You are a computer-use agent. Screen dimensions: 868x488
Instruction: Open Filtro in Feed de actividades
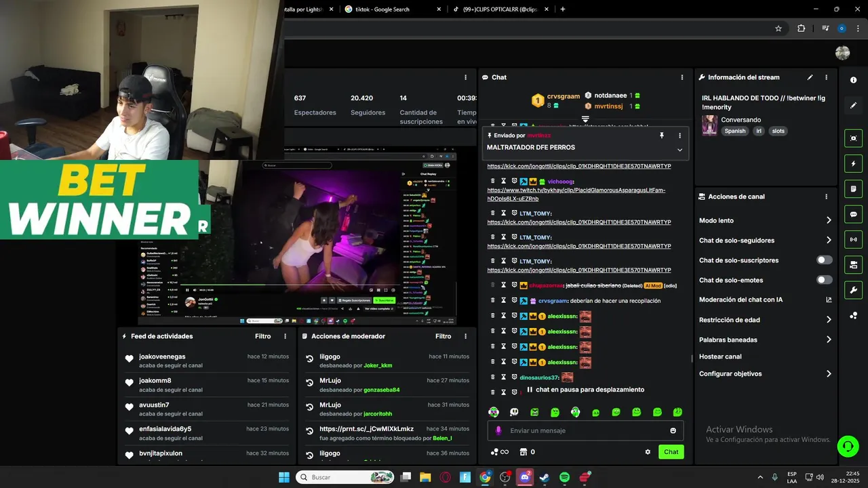pos(263,336)
